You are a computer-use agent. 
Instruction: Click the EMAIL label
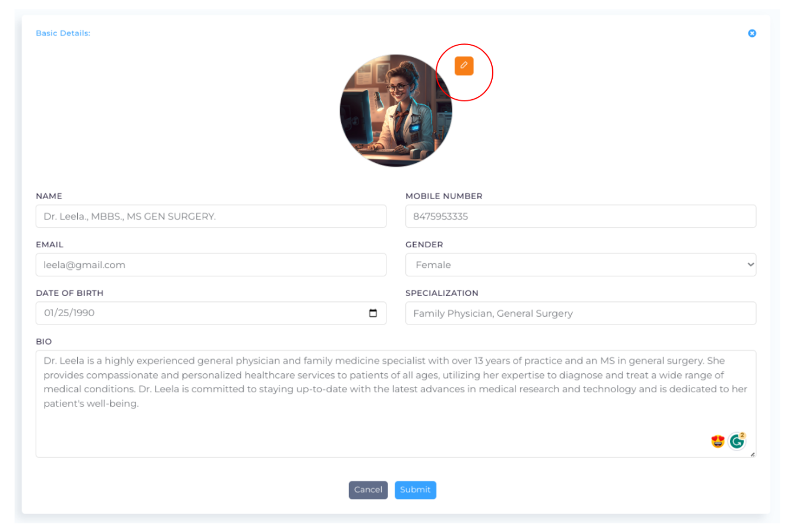[49, 245]
